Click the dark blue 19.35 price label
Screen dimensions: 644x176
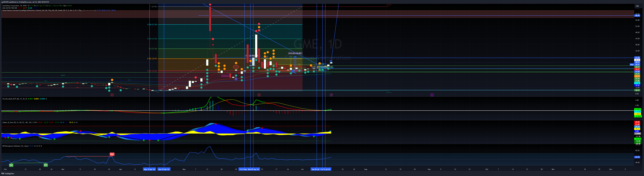pos(637,85)
